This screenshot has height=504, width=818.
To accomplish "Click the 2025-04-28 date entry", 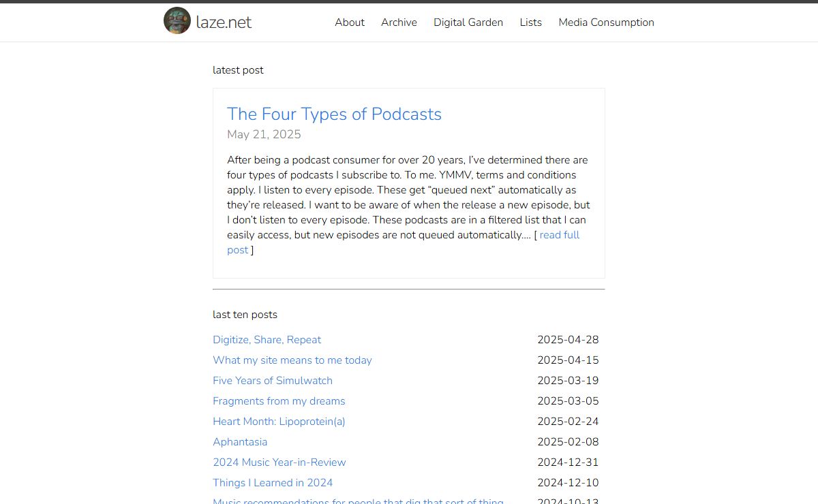I will [568, 340].
